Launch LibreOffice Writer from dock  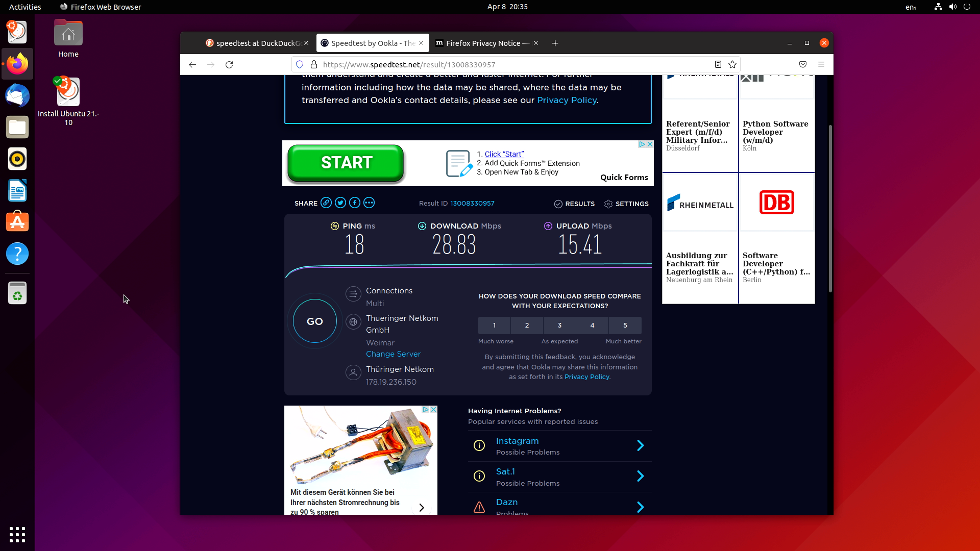tap(17, 190)
